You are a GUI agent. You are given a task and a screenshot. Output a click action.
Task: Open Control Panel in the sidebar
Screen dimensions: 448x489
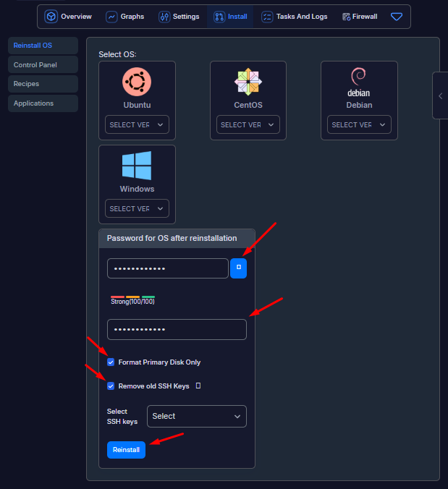(x=43, y=65)
